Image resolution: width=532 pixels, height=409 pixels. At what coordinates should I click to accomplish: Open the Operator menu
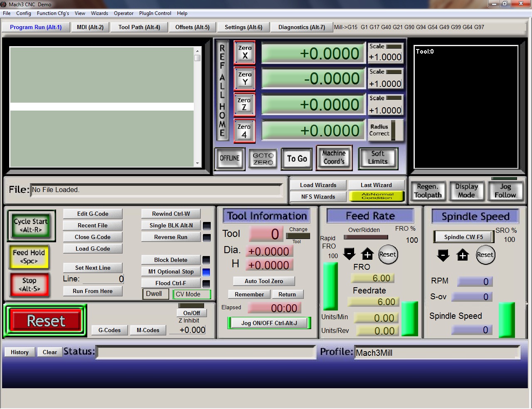tap(124, 13)
